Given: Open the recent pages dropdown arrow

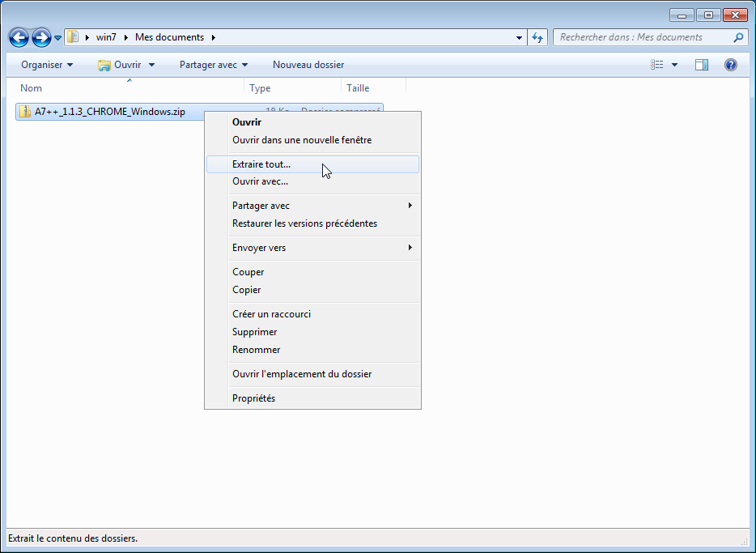Looking at the screenshot, I should (58, 38).
